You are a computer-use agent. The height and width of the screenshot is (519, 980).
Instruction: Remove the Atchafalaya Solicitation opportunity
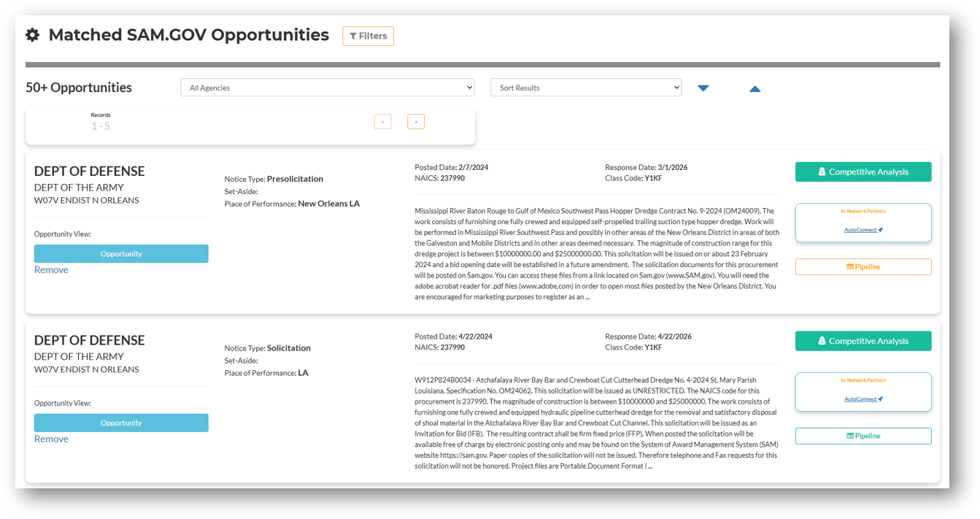[51, 439]
